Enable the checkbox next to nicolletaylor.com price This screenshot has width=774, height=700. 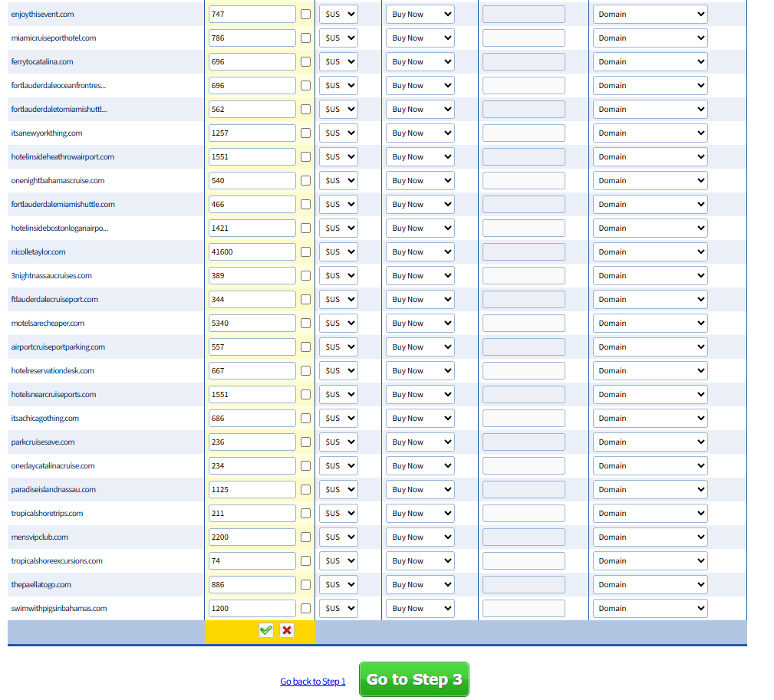pyautogui.click(x=306, y=252)
